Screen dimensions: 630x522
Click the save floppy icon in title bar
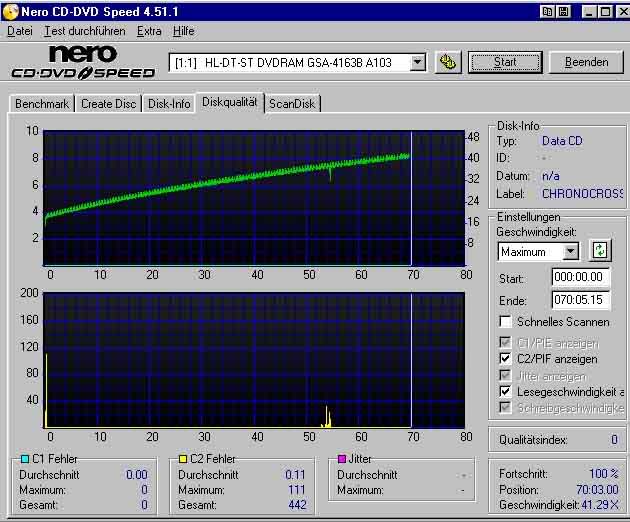[564, 12]
